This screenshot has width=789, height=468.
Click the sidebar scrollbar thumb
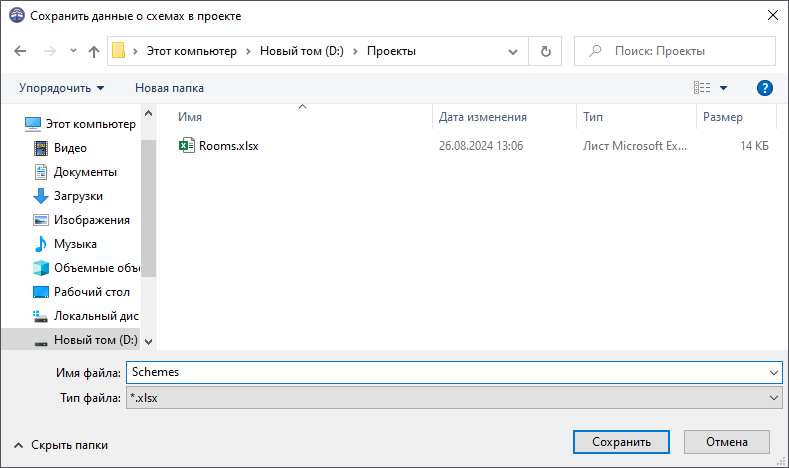click(148, 208)
